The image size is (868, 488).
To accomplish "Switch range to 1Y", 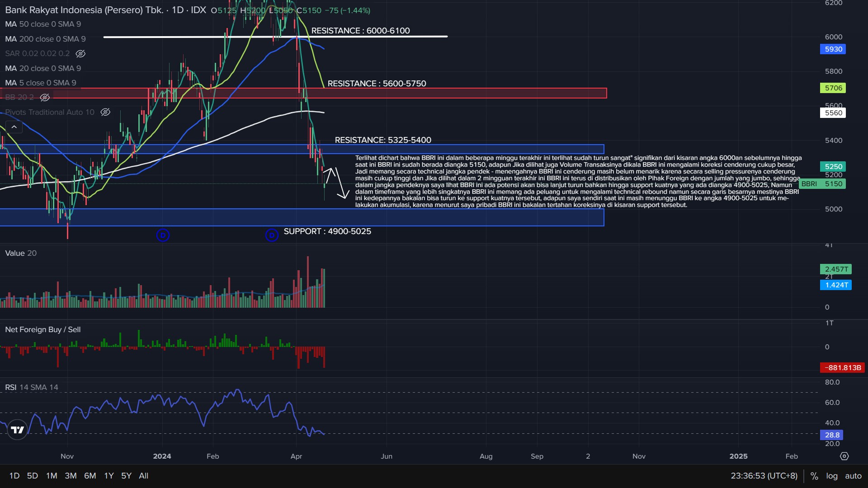I will click(x=109, y=476).
